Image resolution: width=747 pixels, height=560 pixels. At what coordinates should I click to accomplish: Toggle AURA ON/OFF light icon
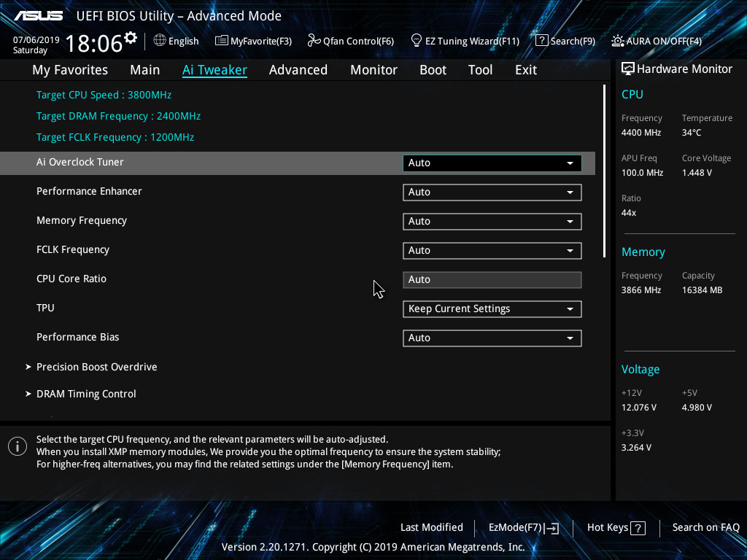(618, 41)
